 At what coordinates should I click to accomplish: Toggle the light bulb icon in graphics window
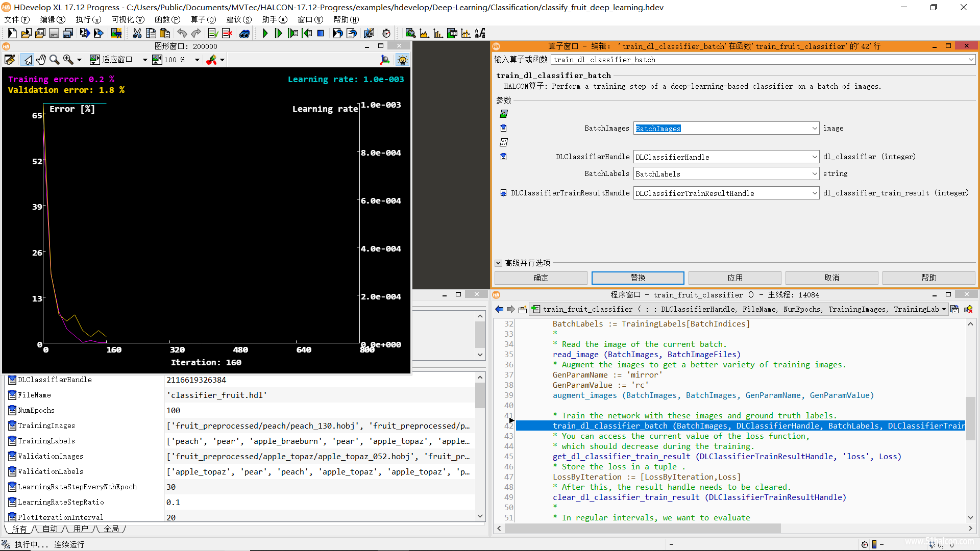402,60
